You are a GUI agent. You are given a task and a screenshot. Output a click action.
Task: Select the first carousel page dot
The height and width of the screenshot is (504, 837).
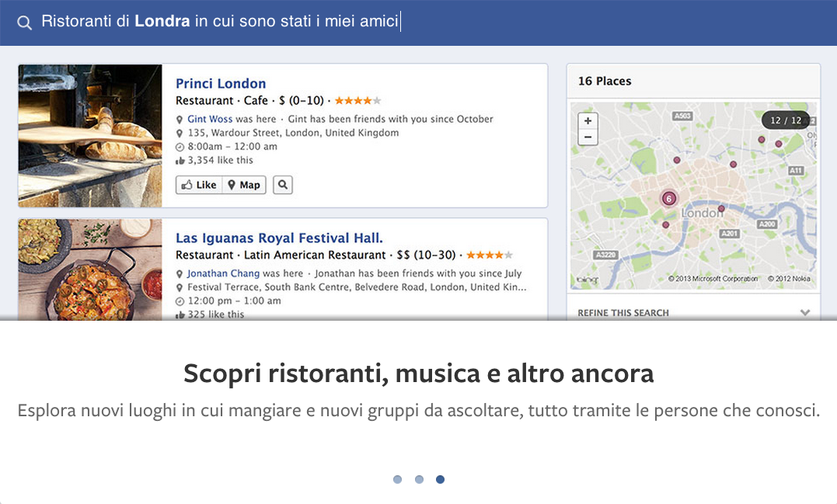(398, 479)
